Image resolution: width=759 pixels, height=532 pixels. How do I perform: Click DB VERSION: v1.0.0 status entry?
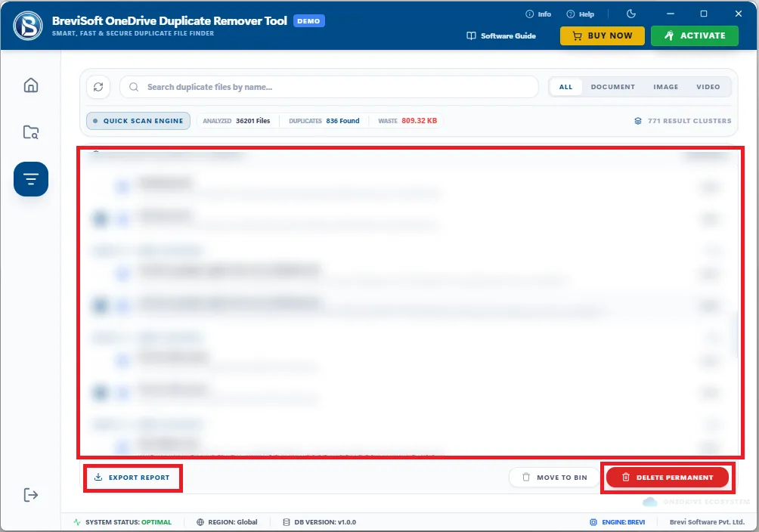point(320,522)
